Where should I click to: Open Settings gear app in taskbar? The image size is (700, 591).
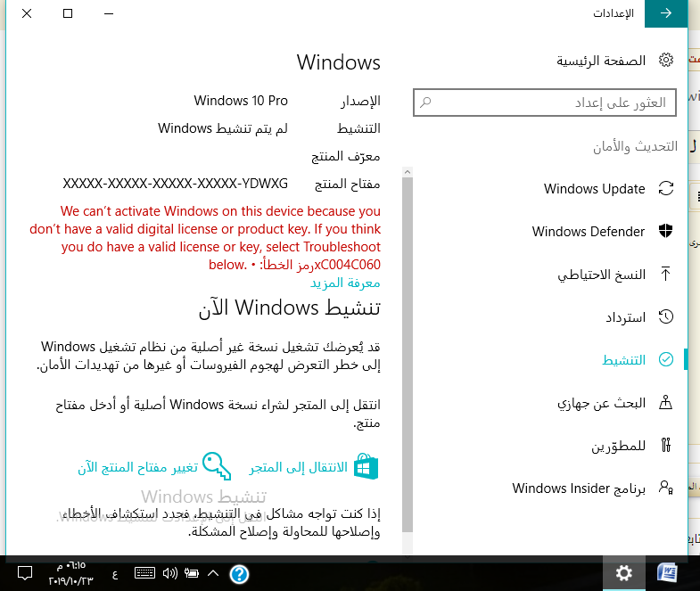(x=623, y=573)
